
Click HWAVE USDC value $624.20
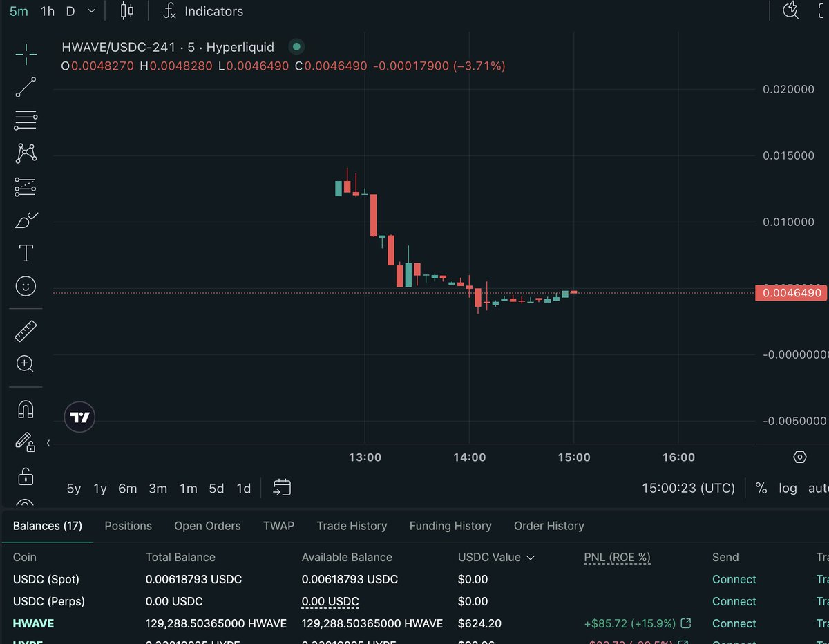(478, 623)
